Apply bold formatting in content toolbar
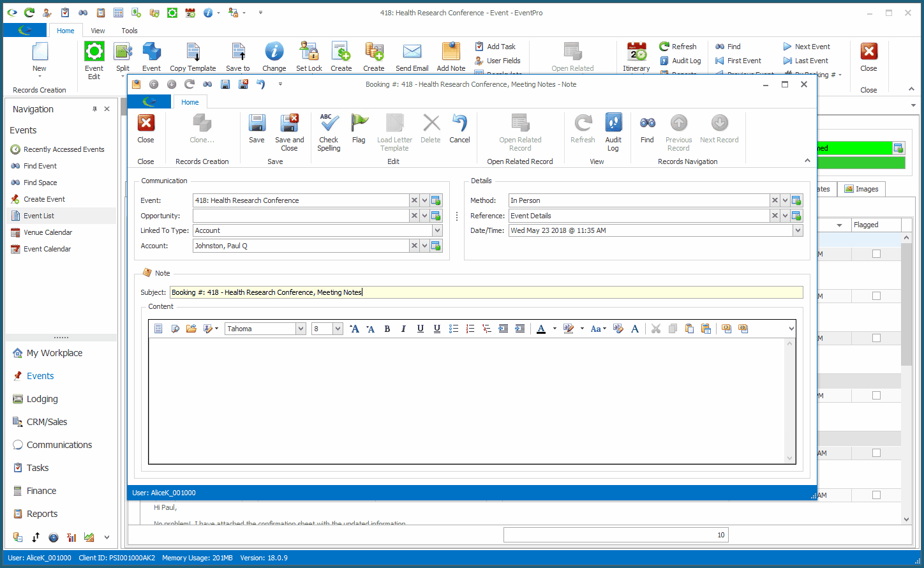 point(387,329)
